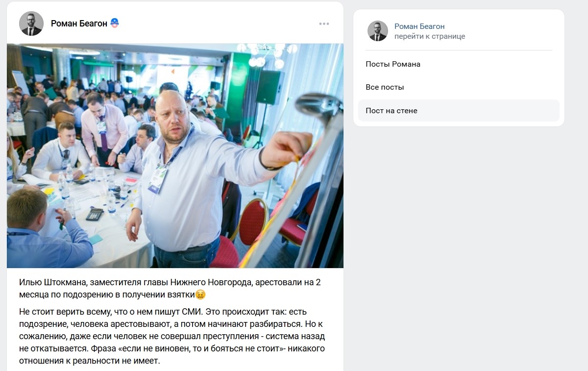Open author avatar in the post header
Image resolution: width=588 pixels, height=371 pixels.
pos(31,24)
